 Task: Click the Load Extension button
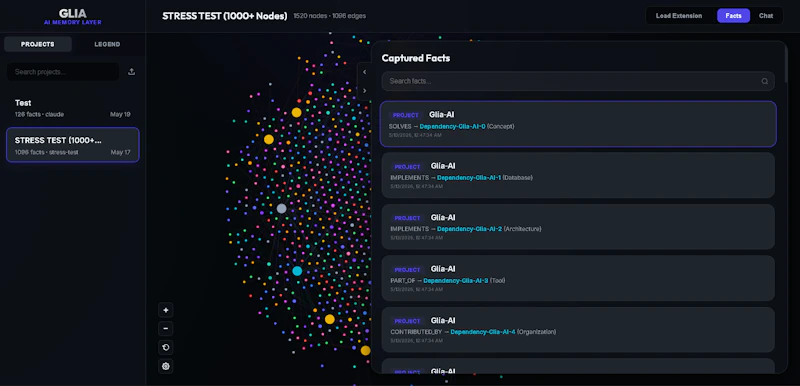(x=679, y=16)
